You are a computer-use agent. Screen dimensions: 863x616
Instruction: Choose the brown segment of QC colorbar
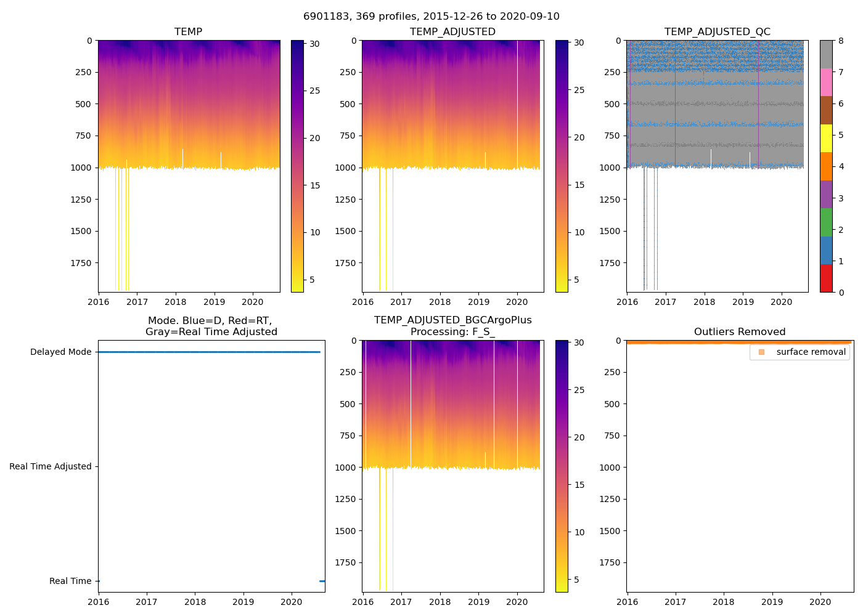pos(826,110)
